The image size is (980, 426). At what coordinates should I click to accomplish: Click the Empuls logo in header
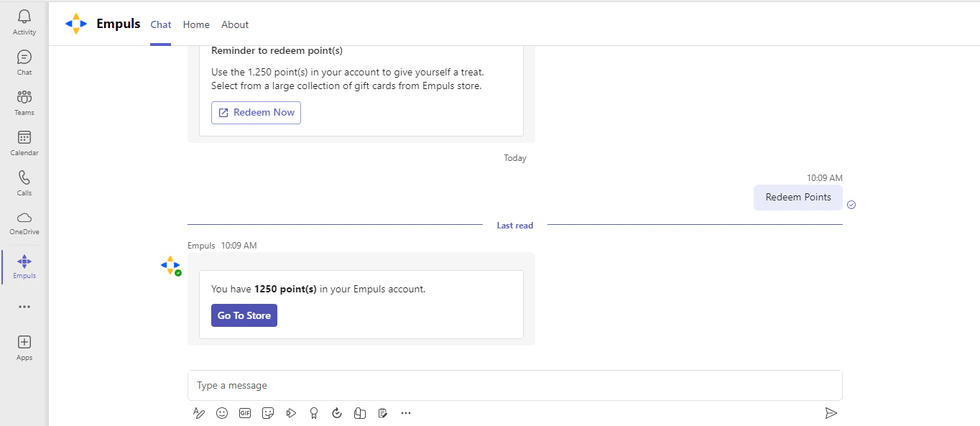[x=76, y=24]
